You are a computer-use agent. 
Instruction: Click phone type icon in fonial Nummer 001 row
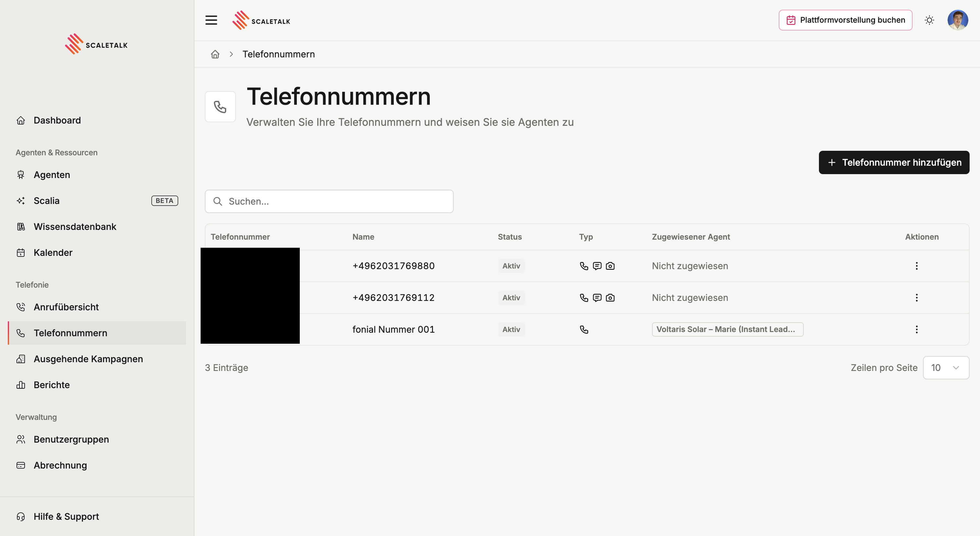click(584, 329)
